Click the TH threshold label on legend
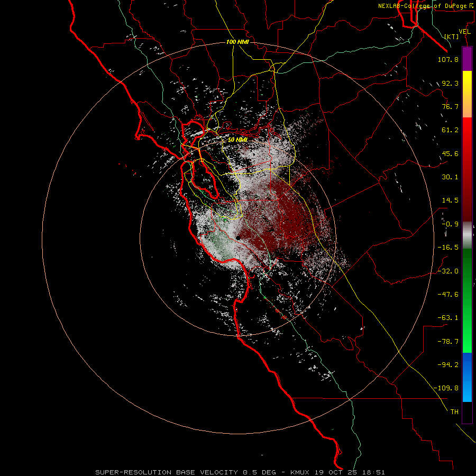This screenshot has height=476, width=476. (454, 412)
